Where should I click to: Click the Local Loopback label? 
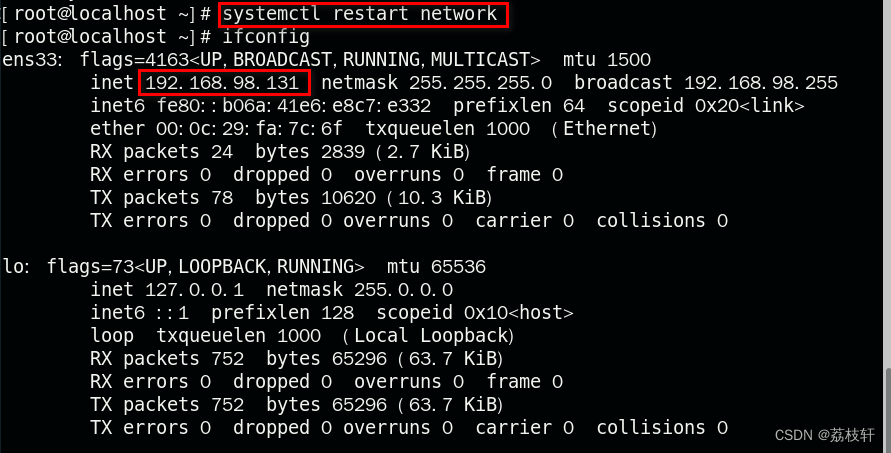(x=432, y=335)
